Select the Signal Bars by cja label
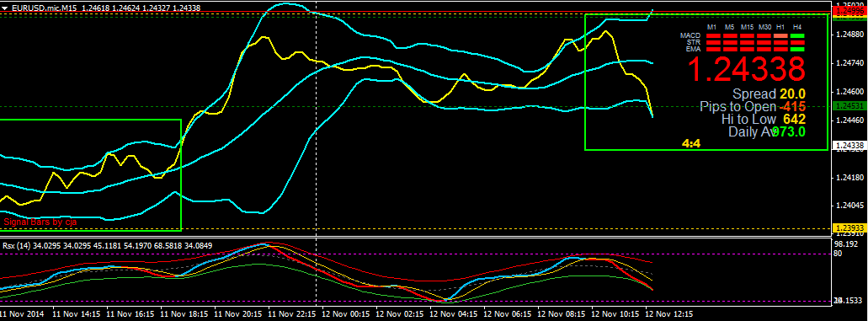 pyautogui.click(x=40, y=222)
